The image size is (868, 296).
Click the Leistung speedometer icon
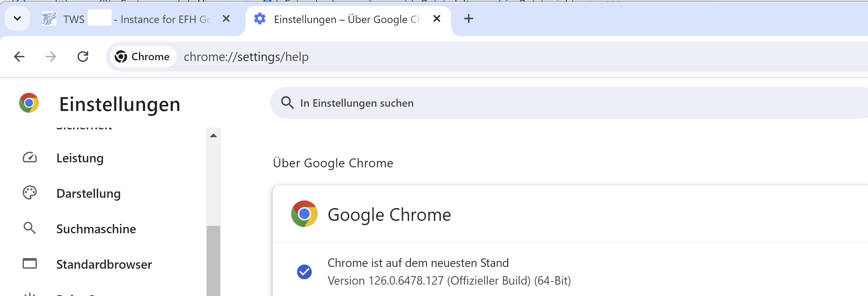click(30, 158)
